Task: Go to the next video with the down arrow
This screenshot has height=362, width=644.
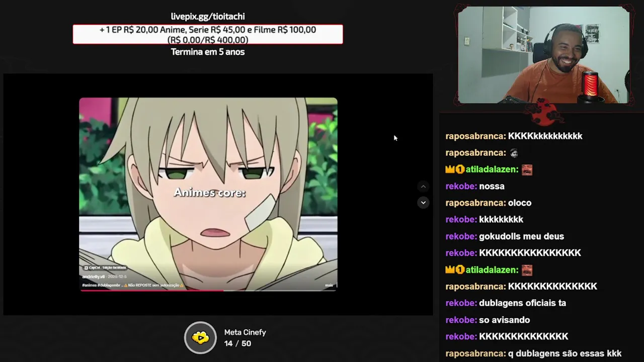Action: [423, 203]
